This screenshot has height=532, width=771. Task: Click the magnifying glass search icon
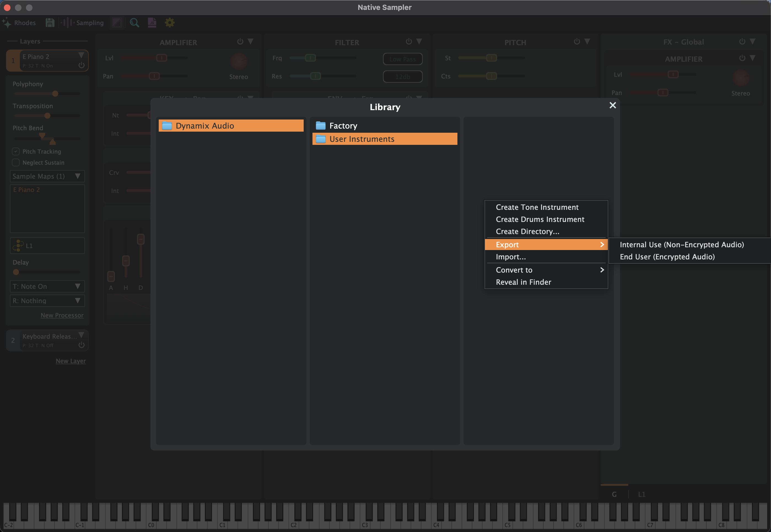[134, 23]
